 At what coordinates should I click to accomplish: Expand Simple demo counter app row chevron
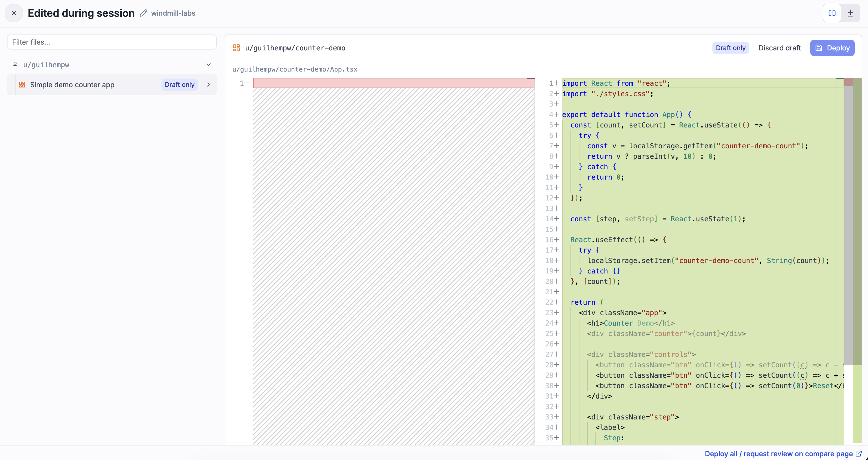coord(209,85)
